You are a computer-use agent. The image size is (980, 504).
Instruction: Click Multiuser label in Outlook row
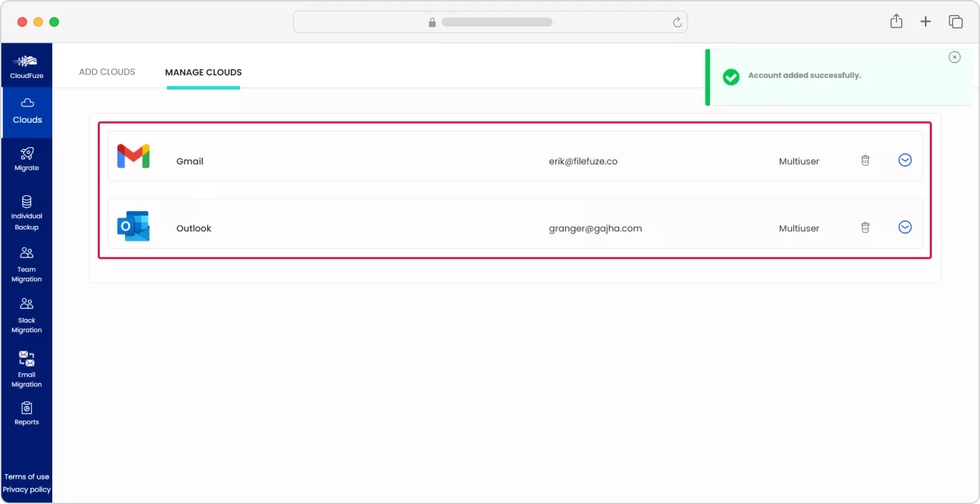click(x=799, y=229)
